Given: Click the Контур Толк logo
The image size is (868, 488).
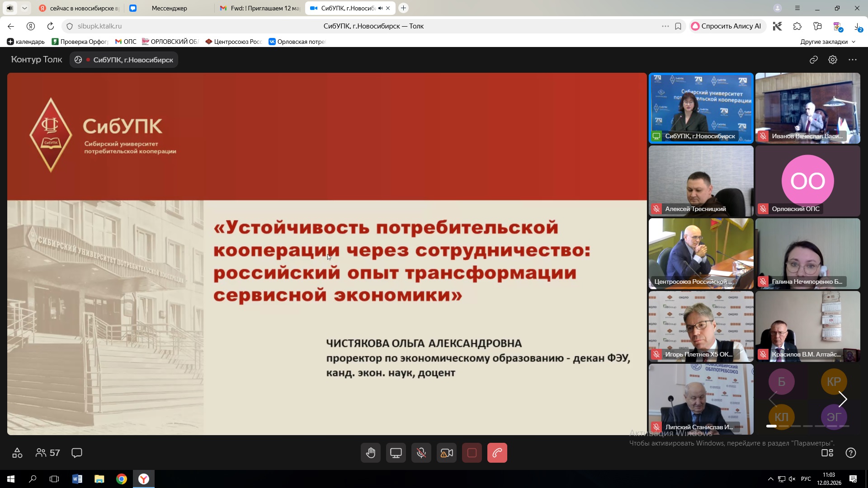Looking at the screenshot, I should pos(37,60).
